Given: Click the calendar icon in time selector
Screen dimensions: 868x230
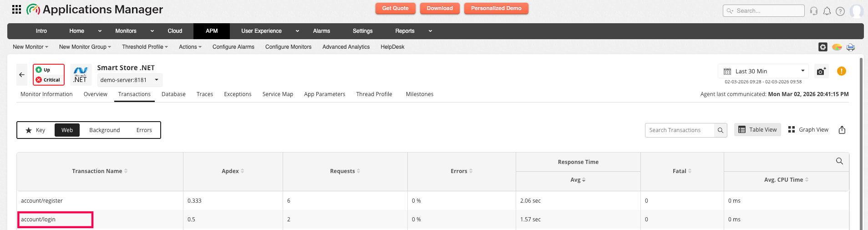Looking at the screenshot, I should pos(727,72).
